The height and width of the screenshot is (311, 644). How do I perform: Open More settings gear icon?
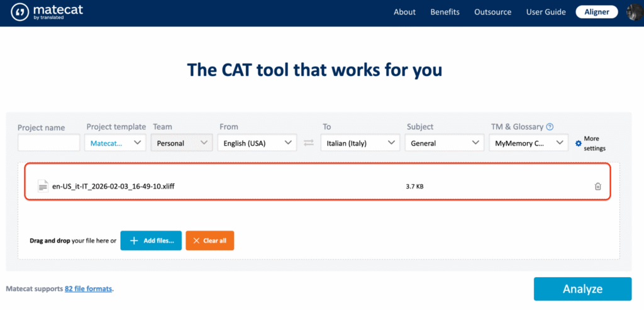coord(579,143)
